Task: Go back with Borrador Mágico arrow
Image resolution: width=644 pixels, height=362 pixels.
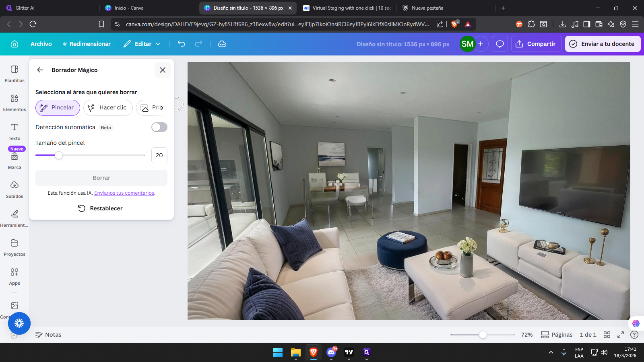Action: [40, 70]
